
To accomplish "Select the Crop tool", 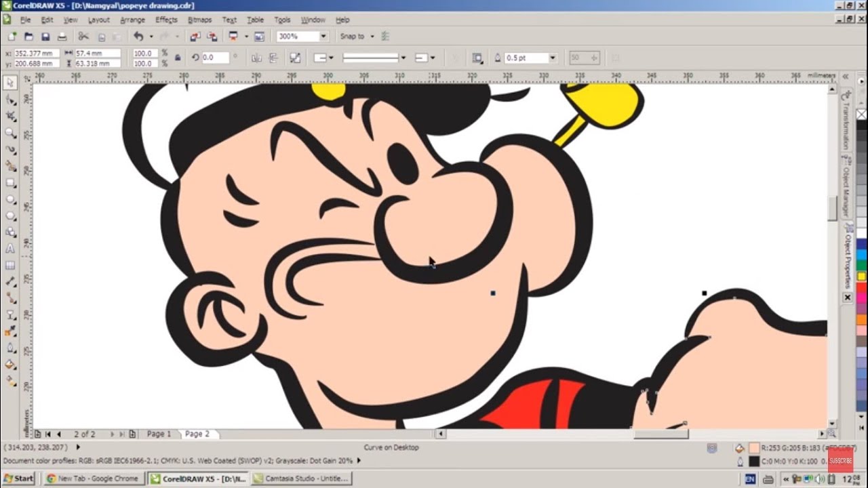I will point(10,117).
